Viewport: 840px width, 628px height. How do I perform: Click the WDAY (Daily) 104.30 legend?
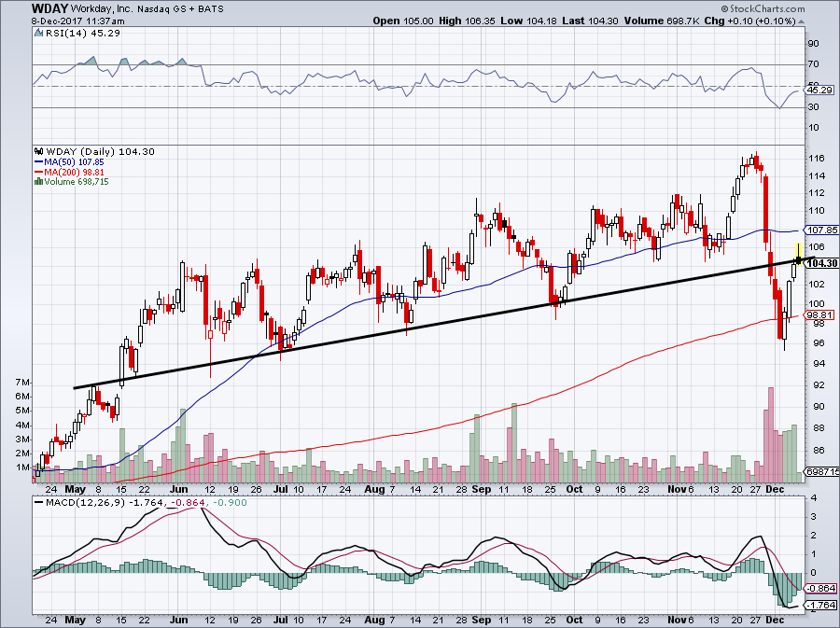(x=100, y=151)
